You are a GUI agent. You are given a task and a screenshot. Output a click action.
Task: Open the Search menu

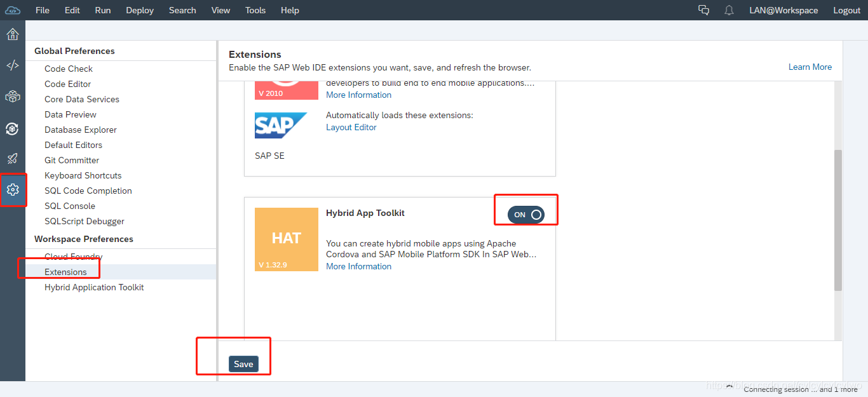182,10
